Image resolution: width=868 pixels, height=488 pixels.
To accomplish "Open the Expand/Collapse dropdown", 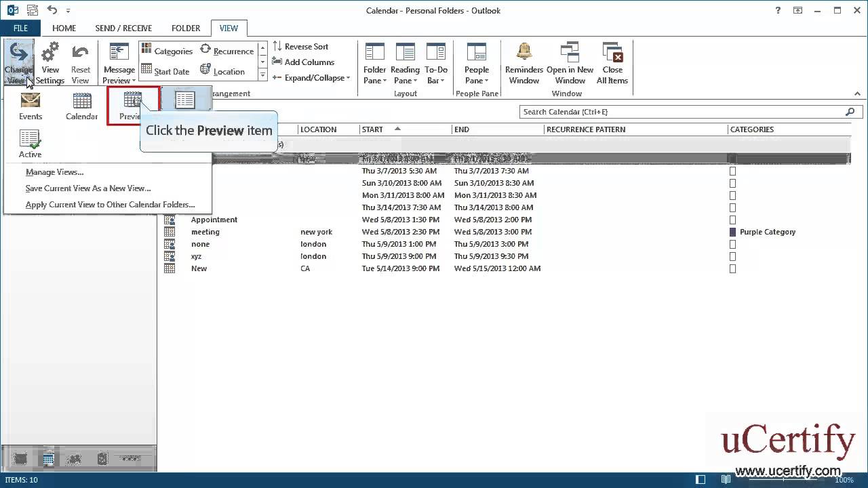I will pyautogui.click(x=311, y=77).
